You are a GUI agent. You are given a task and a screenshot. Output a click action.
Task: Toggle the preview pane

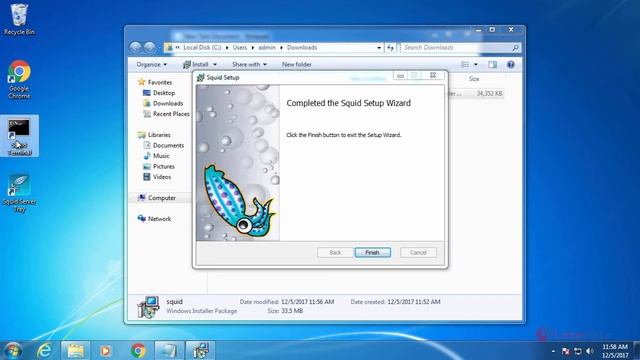[x=493, y=64]
